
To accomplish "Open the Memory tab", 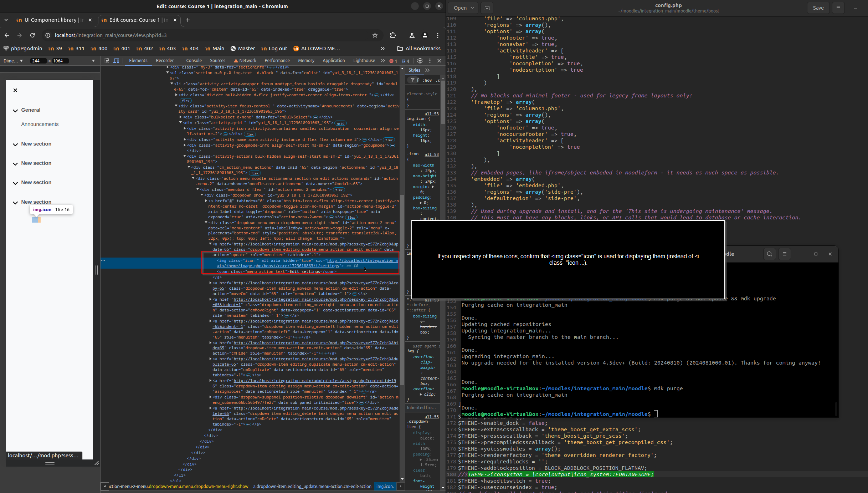I will pyautogui.click(x=306, y=61).
